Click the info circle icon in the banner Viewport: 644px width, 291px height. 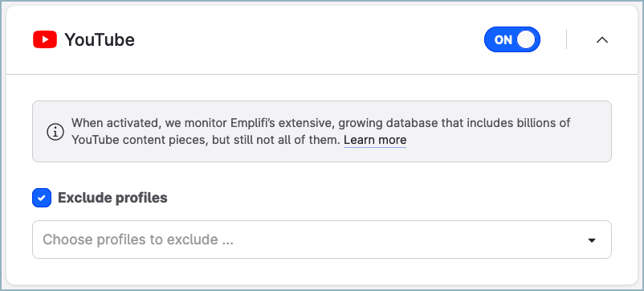(x=55, y=132)
